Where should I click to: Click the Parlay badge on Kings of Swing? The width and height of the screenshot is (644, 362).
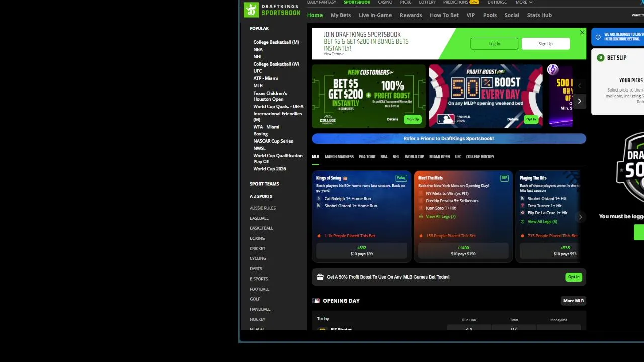pos(401,178)
